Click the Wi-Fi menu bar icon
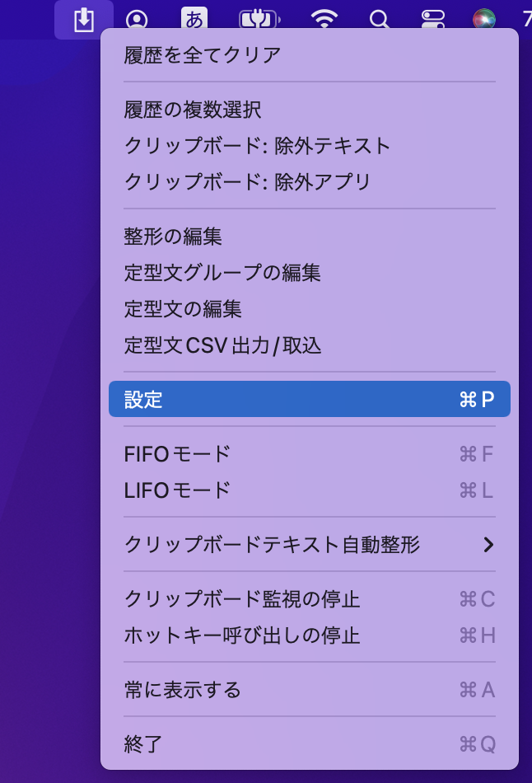The image size is (532, 783). pyautogui.click(x=324, y=20)
